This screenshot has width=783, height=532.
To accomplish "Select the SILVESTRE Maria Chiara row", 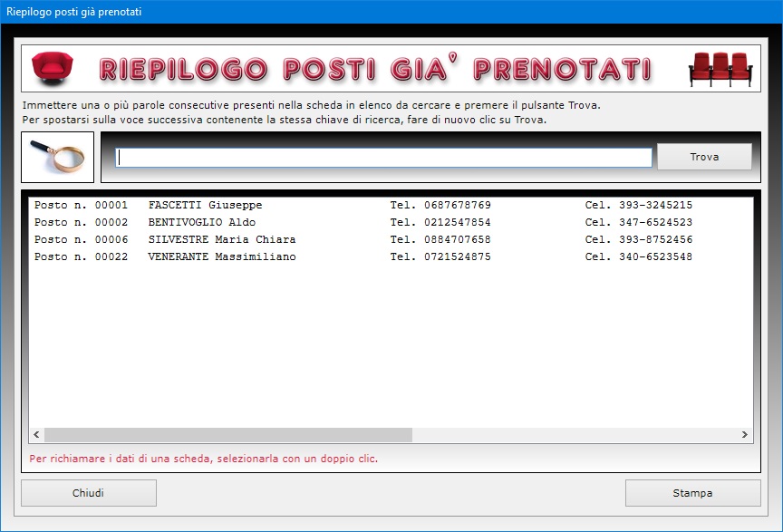I will (391, 239).
